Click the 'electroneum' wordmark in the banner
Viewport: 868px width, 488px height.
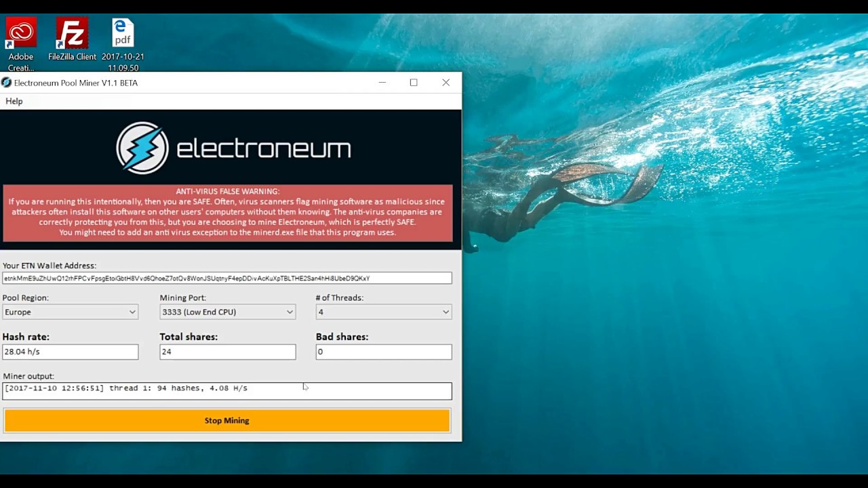(x=264, y=149)
